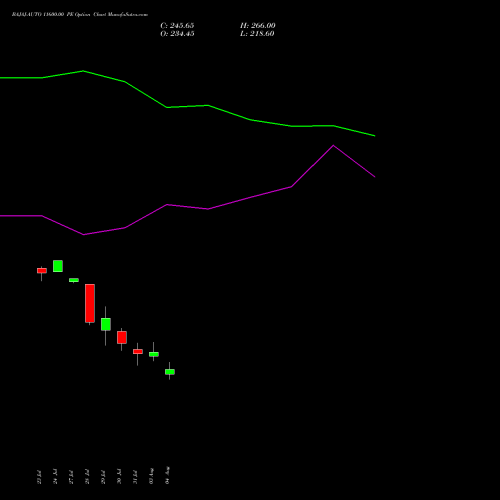Click the chart title starting with BAJAJ-AUTO
500x500 pixels.
point(80,15)
